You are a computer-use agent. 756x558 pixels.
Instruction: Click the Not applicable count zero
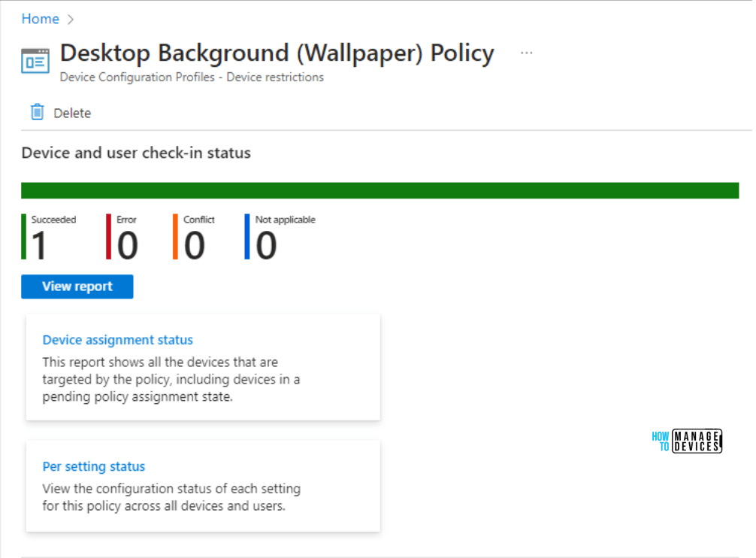point(267,247)
